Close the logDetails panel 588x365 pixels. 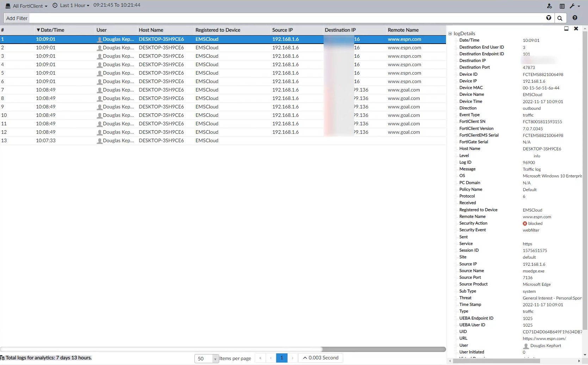576,29
